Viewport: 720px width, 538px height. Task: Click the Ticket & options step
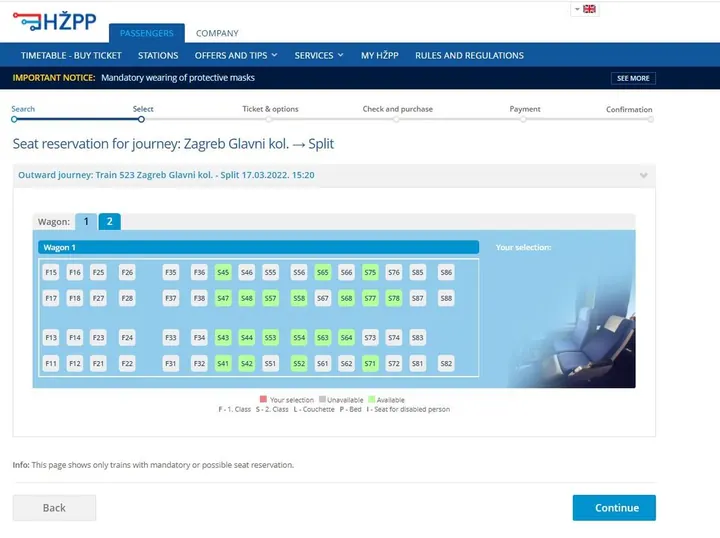270,109
